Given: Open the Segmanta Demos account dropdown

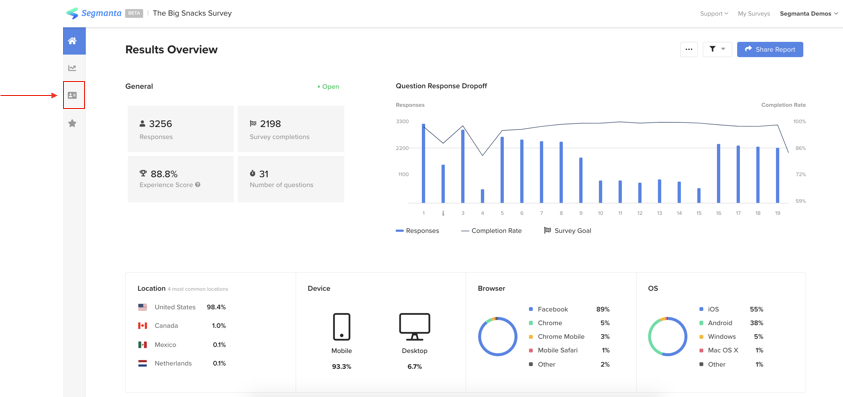Looking at the screenshot, I should pyautogui.click(x=809, y=13).
